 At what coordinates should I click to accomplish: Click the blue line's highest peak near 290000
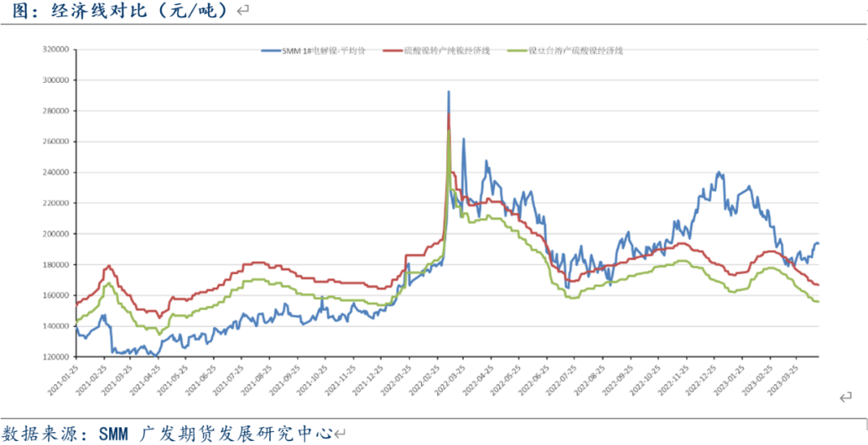click(x=448, y=92)
